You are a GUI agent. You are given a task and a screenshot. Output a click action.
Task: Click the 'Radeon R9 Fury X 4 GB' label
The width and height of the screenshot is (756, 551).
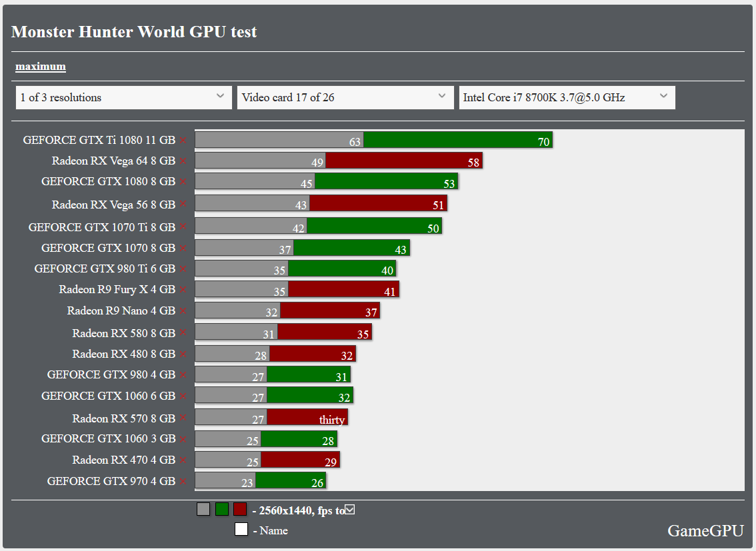pos(117,289)
